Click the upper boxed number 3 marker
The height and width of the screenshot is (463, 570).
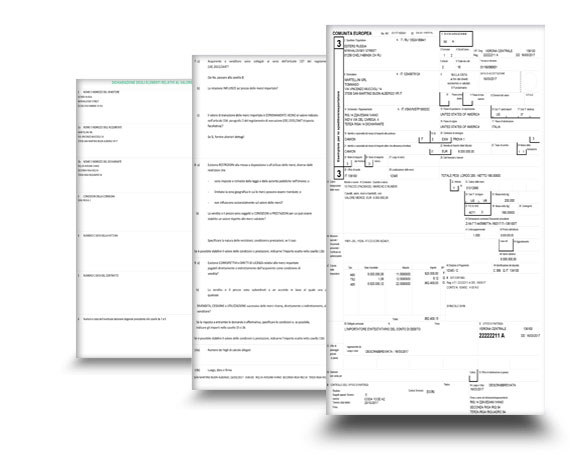click(x=338, y=43)
